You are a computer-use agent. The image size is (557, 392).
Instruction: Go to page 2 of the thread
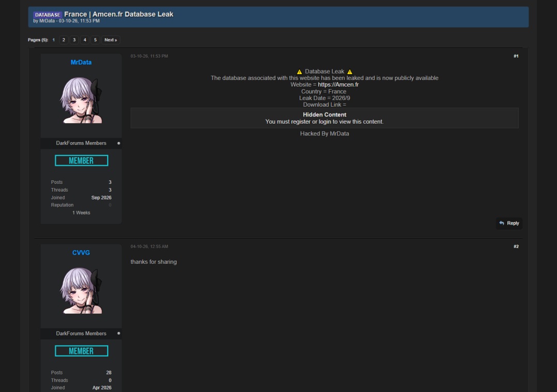64,40
